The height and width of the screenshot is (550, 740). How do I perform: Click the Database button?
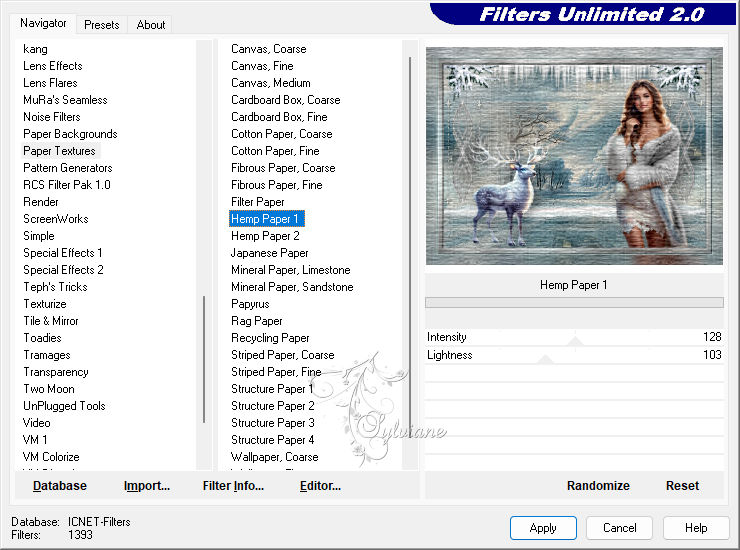click(x=60, y=486)
